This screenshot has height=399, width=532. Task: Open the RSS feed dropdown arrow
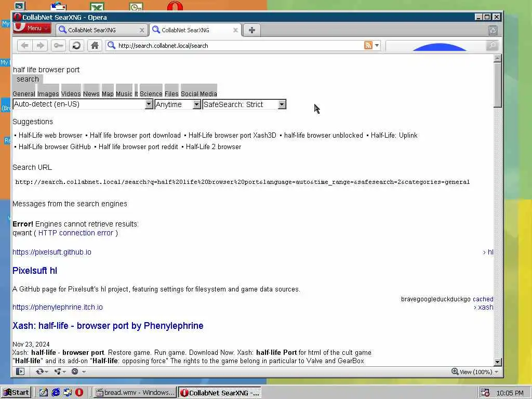[x=377, y=45]
